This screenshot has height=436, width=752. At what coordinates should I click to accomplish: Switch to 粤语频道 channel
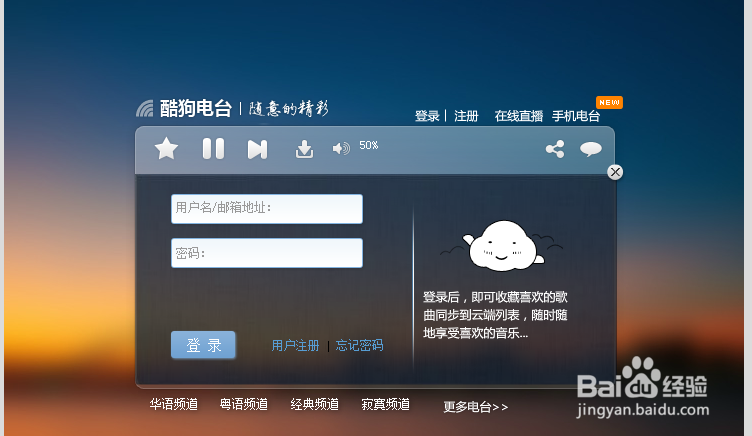click(244, 404)
